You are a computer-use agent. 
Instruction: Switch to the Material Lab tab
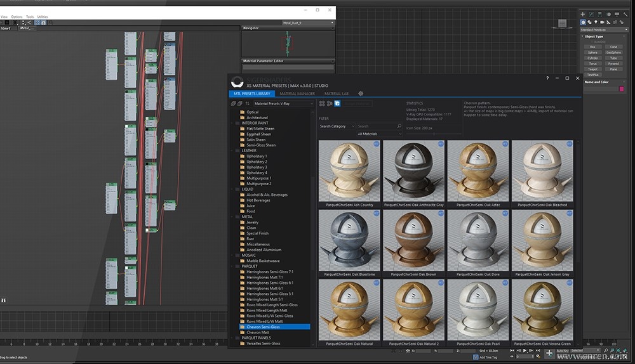point(336,93)
